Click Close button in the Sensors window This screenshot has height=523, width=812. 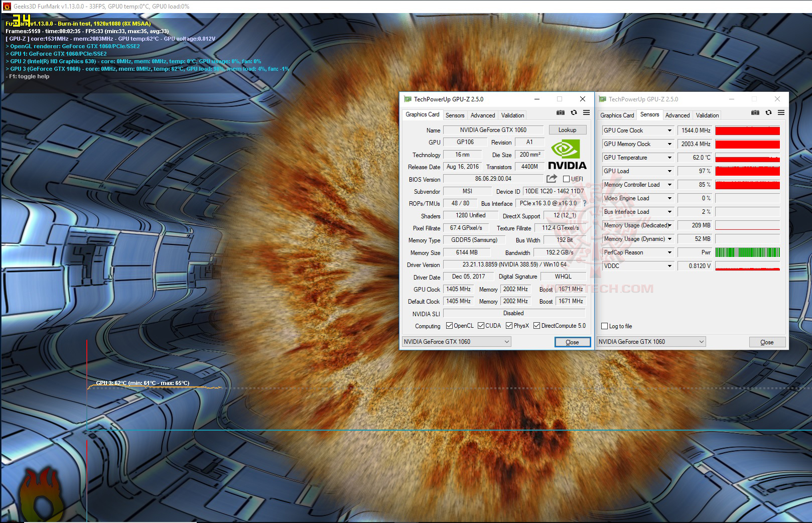(x=767, y=342)
